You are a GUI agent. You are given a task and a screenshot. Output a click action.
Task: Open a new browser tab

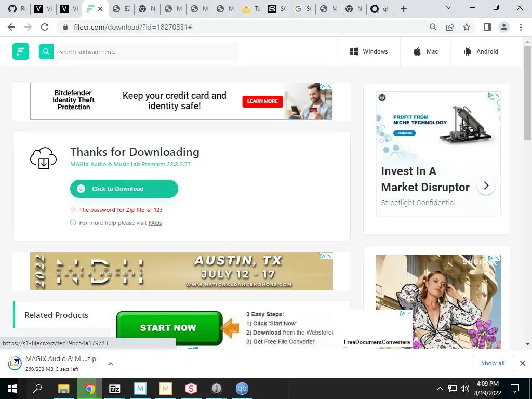coord(403,9)
